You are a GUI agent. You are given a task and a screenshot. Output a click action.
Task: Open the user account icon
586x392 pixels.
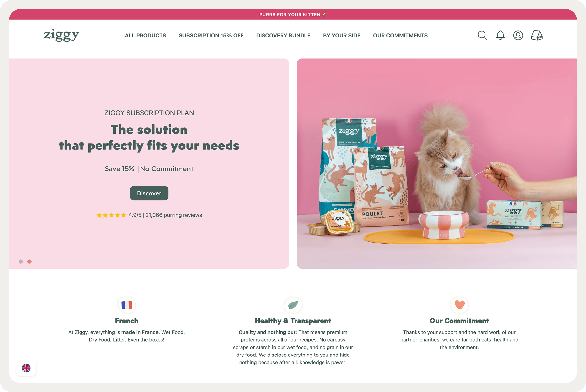tap(518, 35)
